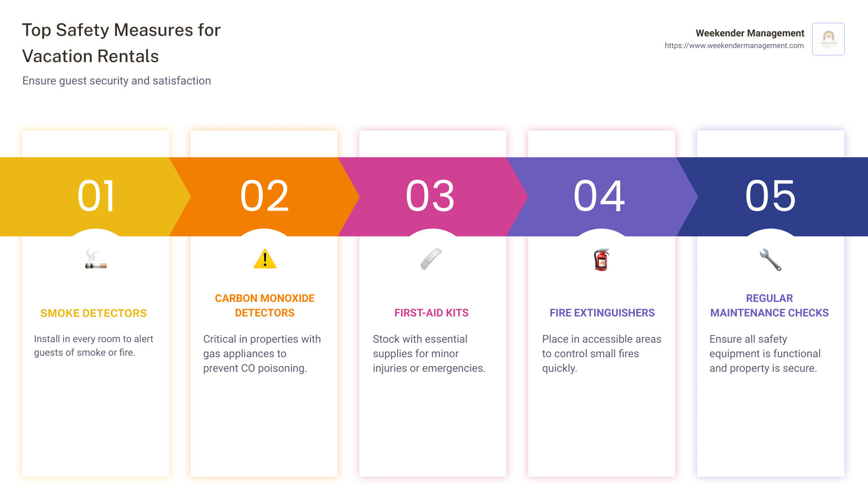Screen dimensions: 868x497
Task: Select the purple 04 arrow step
Action: 599,196
